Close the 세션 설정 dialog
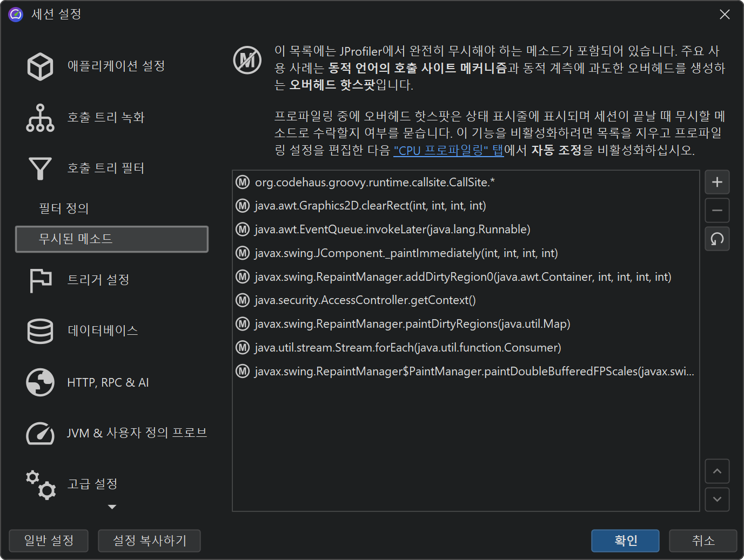The image size is (744, 560). point(725,15)
